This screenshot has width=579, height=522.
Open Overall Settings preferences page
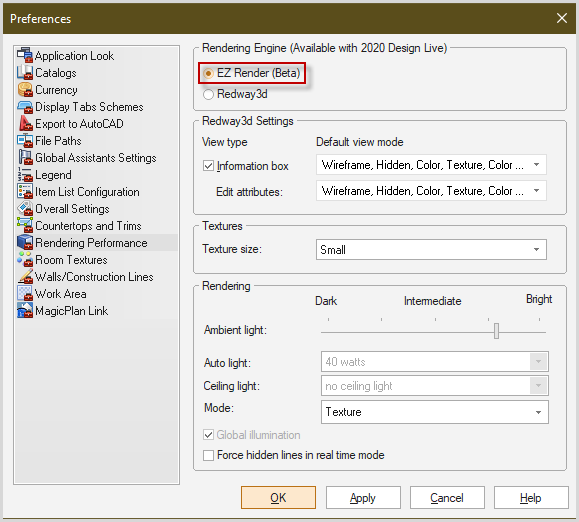[72, 209]
